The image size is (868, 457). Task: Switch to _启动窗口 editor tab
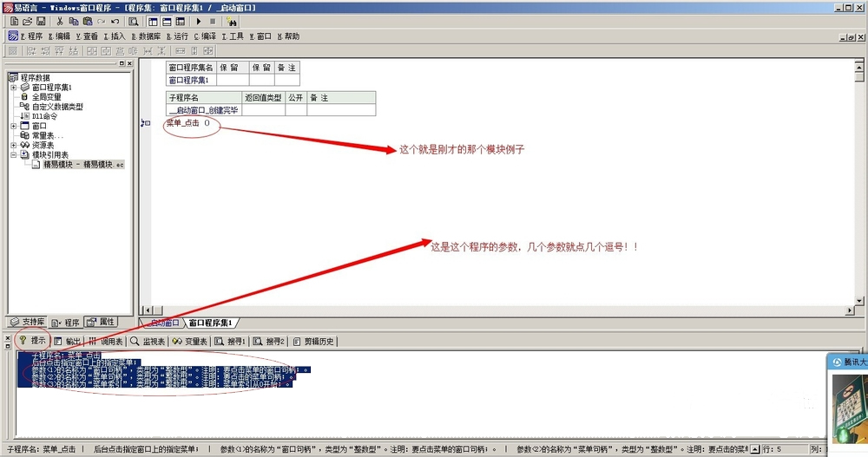(x=164, y=323)
